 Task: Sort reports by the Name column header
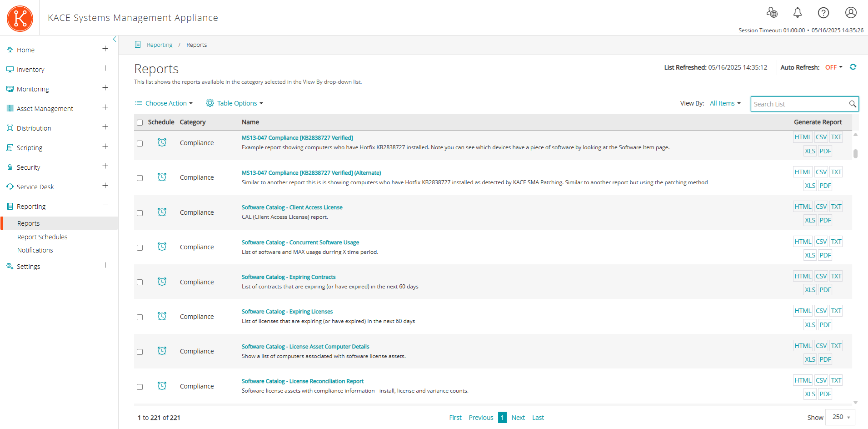[x=250, y=122]
